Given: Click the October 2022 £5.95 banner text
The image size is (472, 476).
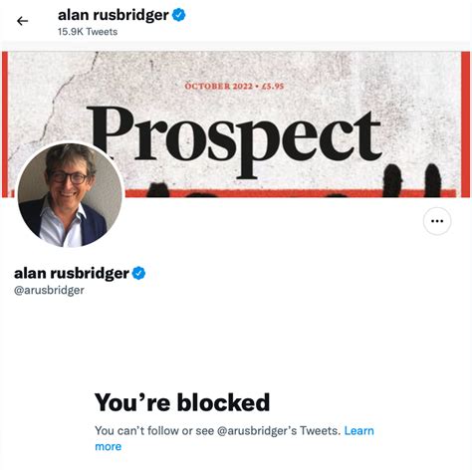Looking at the screenshot, I should coord(234,87).
